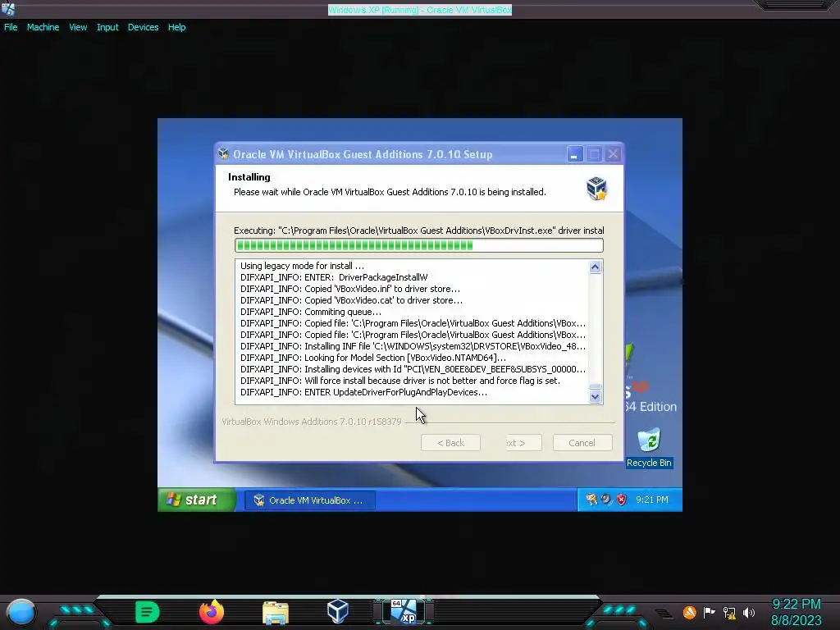Image resolution: width=840 pixels, height=630 pixels.
Task: Minimize the Guest Additions Setup window
Action: pos(575,154)
